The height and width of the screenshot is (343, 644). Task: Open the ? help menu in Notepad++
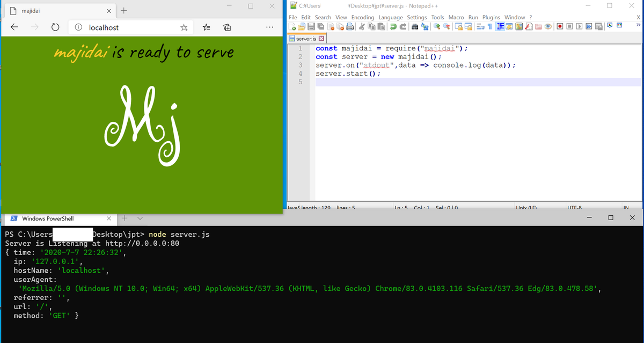[x=531, y=17]
